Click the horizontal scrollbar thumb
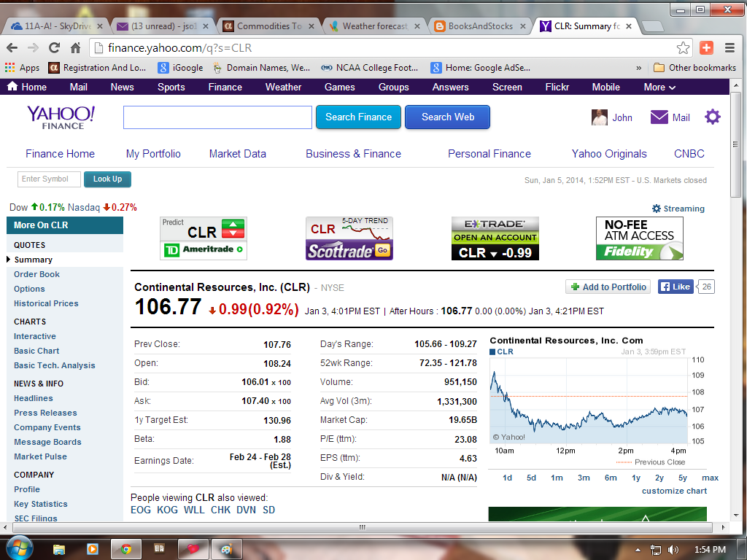This screenshot has width=747, height=560. (x=362, y=527)
